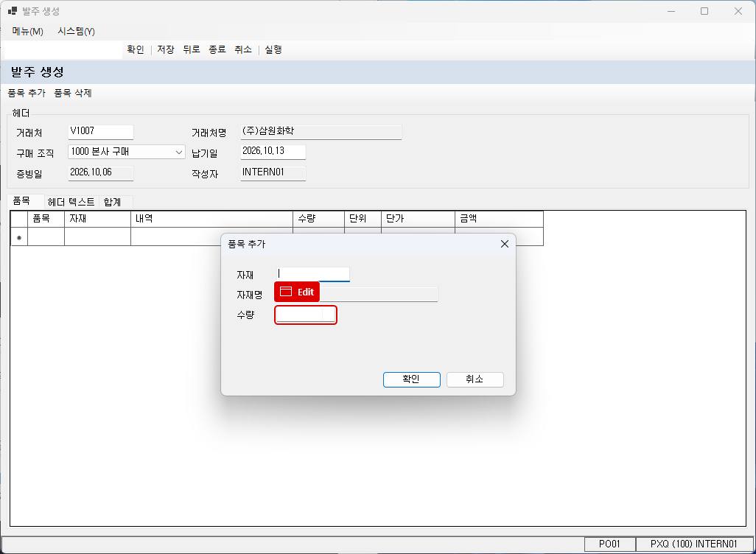Image resolution: width=756 pixels, height=554 pixels.
Task: Click the 품목 column header in the grid
Action: pos(46,219)
